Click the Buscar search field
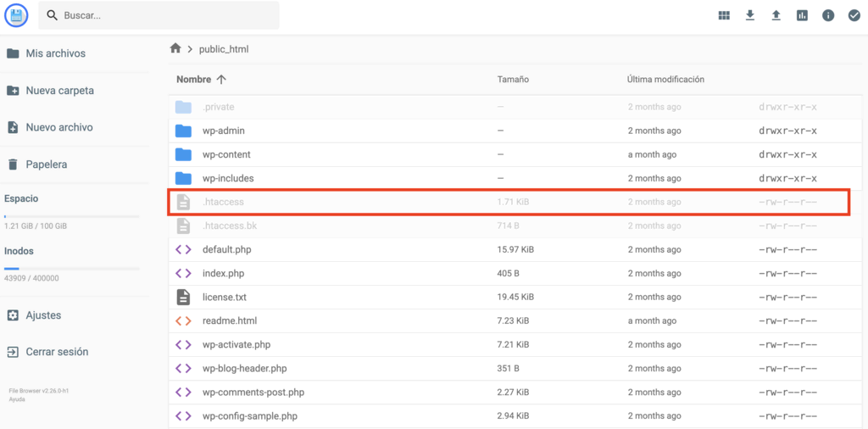 click(x=165, y=15)
